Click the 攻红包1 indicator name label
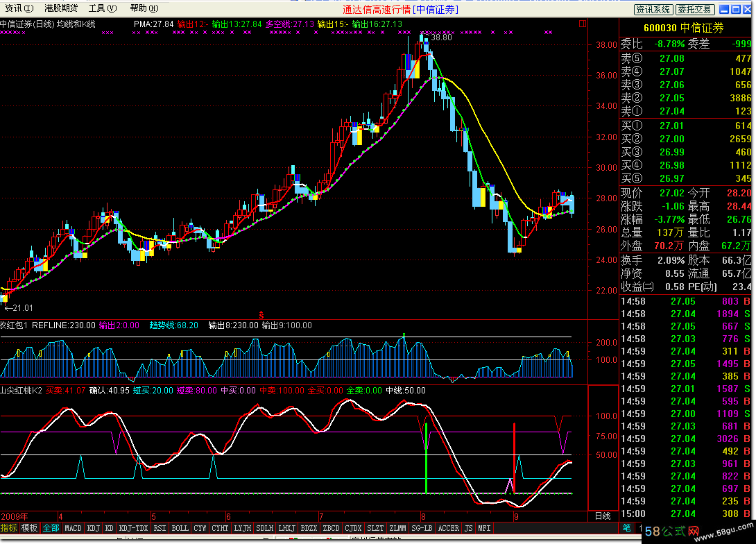 click(14, 325)
